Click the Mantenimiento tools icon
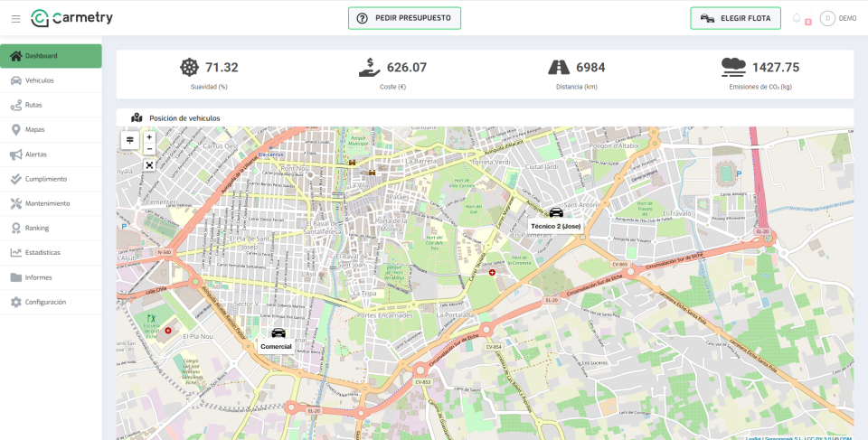 pyautogui.click(x=16, y=203)
